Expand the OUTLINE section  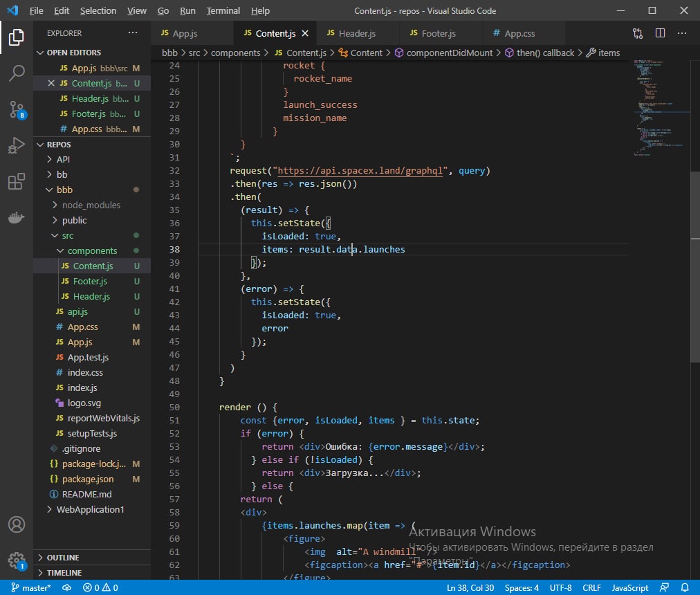63,558
